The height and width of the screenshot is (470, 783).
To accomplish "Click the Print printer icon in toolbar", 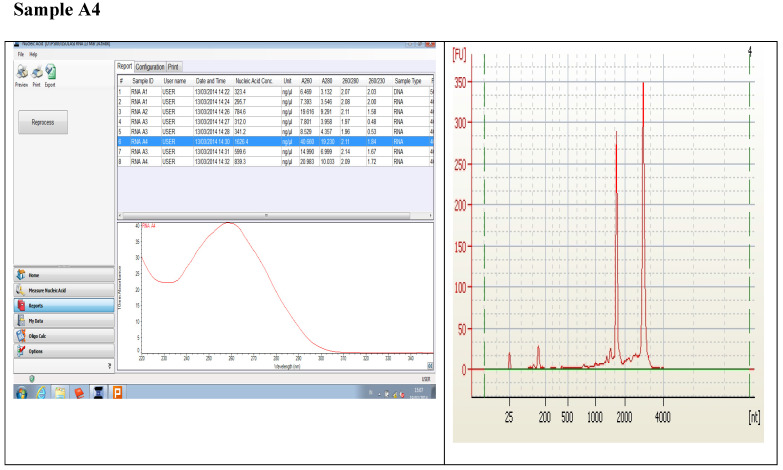I will click(x=37, y=72).
